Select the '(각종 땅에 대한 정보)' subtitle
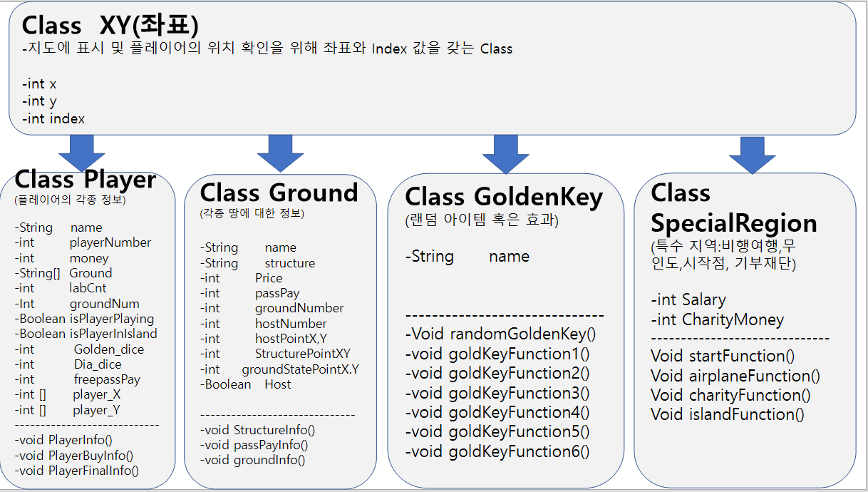The height and width of the screenshot is (492, 868). (252, 213)
